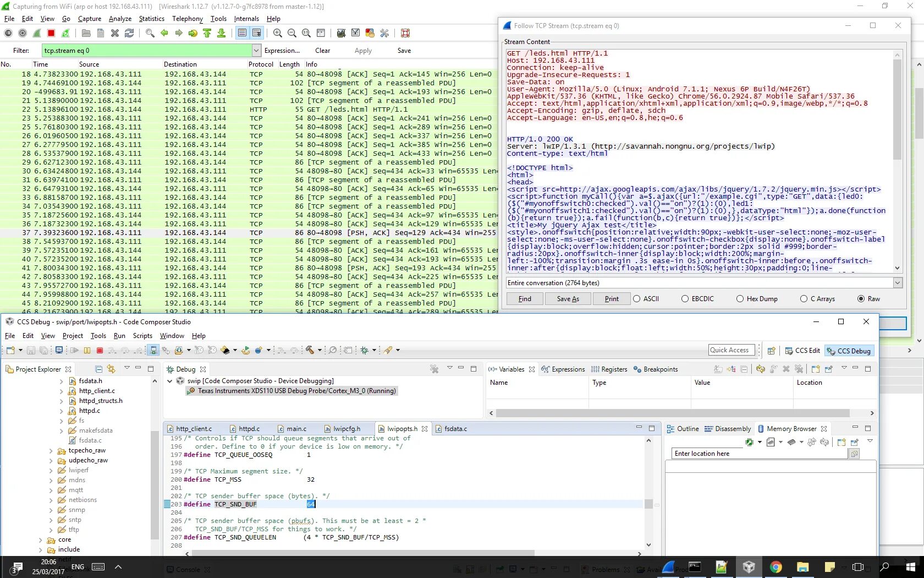
Task: Restart the Wireshark live capture
Action: coord(65,33)
